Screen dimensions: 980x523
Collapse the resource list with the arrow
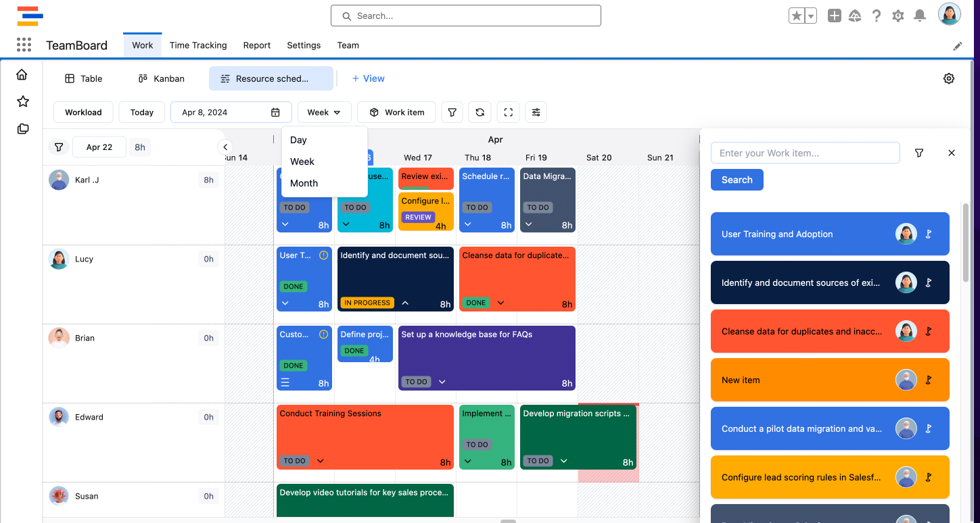[x=225, y=147]
